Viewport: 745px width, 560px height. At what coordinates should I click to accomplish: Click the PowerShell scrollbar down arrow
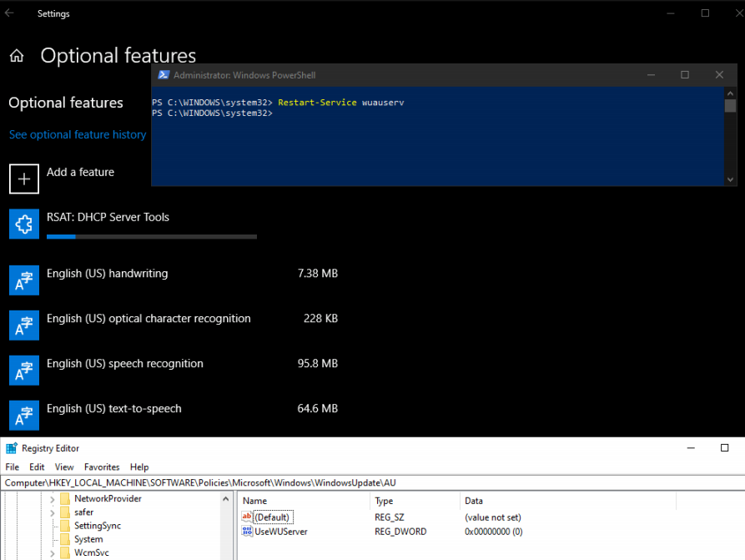coord(730,179)
